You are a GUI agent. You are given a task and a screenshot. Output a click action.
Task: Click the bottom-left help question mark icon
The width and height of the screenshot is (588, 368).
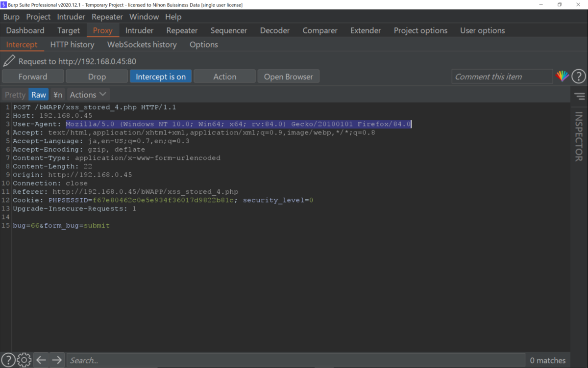[8, 360]
